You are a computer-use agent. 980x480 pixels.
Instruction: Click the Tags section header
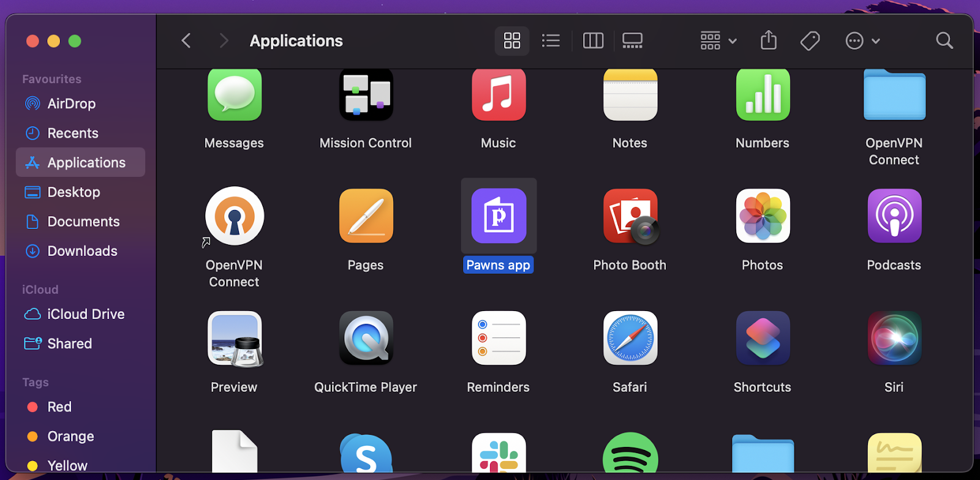[x=36, y=382]
